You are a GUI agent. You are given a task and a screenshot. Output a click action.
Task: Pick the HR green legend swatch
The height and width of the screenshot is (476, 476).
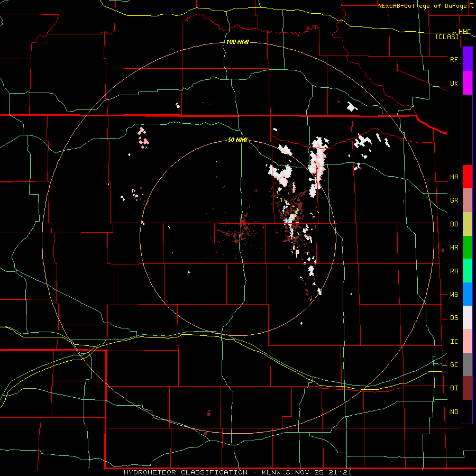tap(467, 248)
